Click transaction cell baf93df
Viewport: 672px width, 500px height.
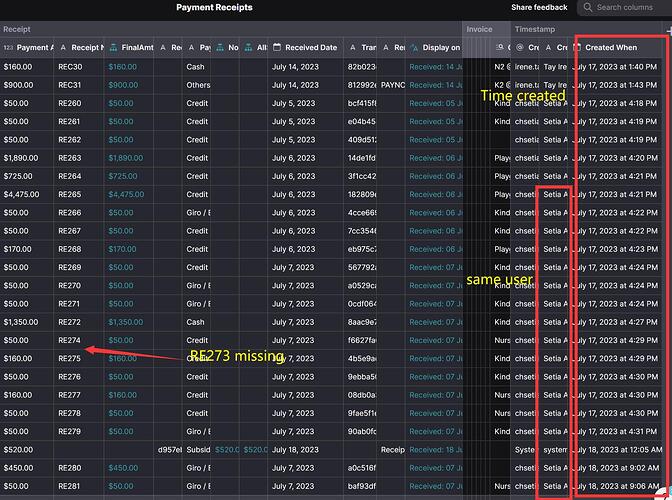(360, 486)
